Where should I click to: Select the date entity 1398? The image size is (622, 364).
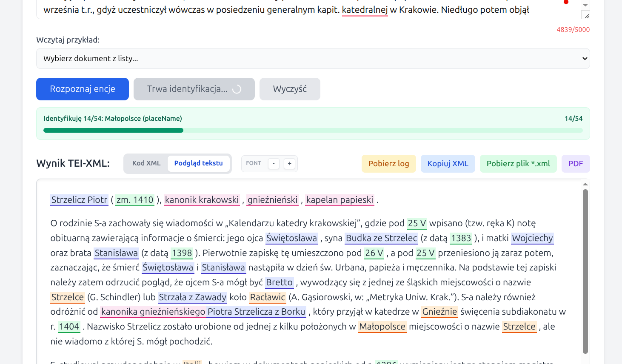click(182, 253)
